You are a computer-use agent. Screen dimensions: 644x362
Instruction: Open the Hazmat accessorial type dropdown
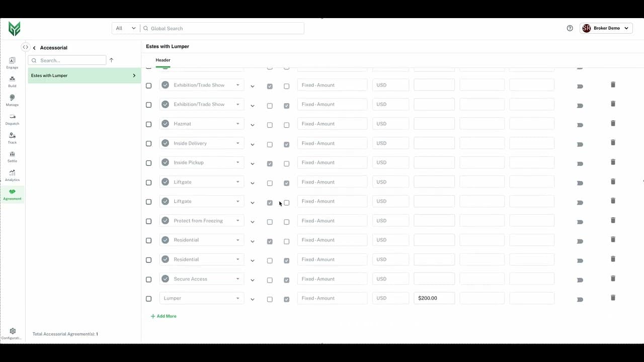(202, 124)
